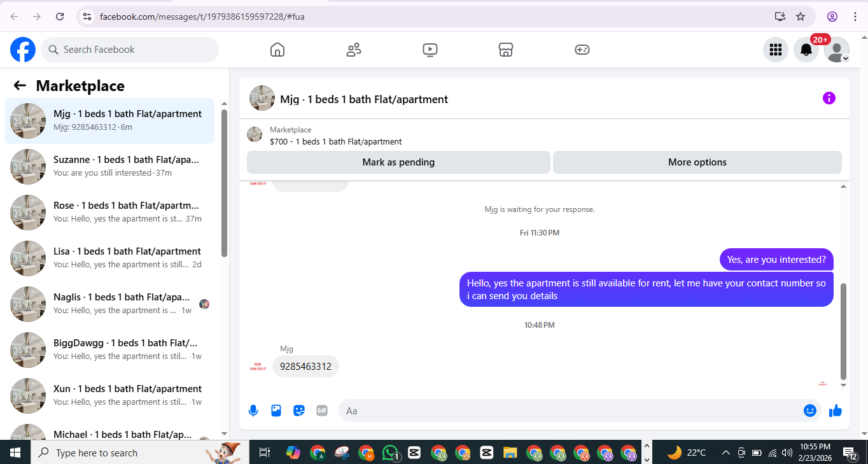Open the Lisa conversation

click(x=109, y=258)
